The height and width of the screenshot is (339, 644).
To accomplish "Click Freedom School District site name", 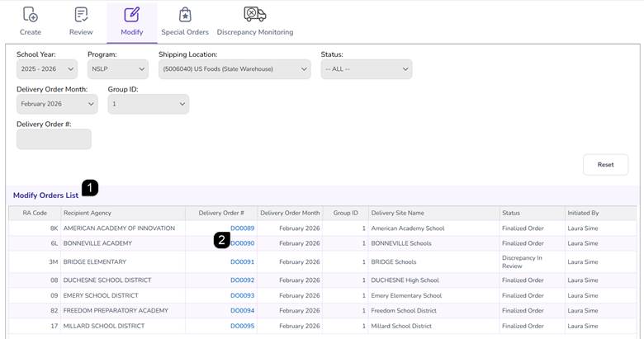I will click(x=404, y=311).
